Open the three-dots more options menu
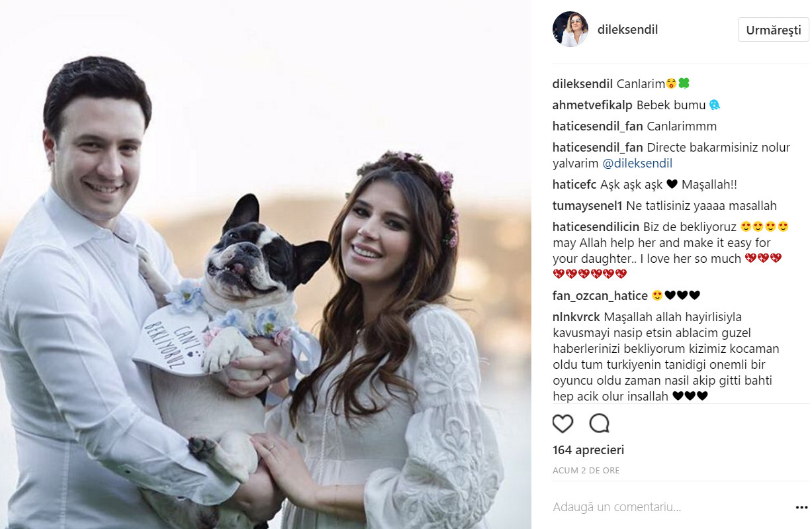The width and height of the screenshot is (812, 529). coord(801,508)
